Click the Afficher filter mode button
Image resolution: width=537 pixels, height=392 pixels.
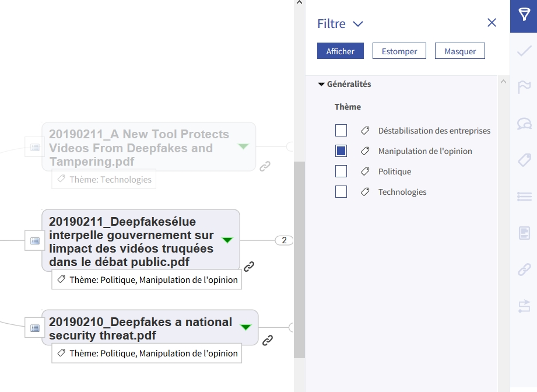341,51
